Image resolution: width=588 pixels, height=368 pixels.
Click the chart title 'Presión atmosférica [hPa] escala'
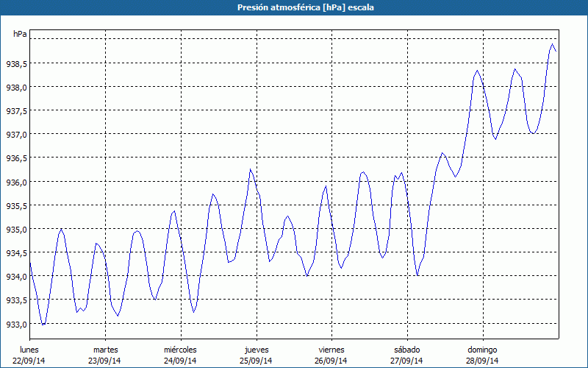294,7
